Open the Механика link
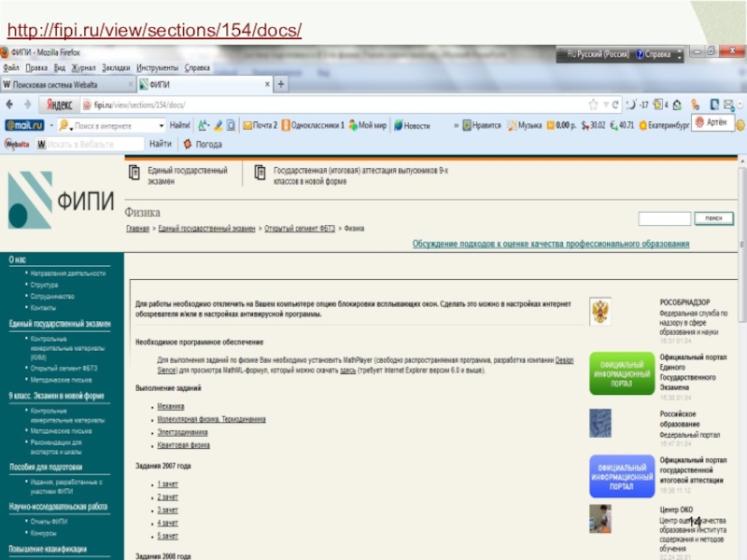 171,406
